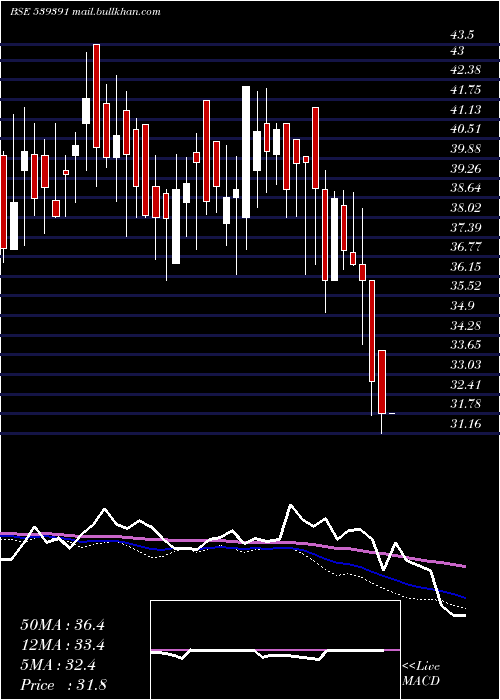Click the 37.39 price axis label
The width and height of the screenshot is (500, 700).
pos(465,228)
